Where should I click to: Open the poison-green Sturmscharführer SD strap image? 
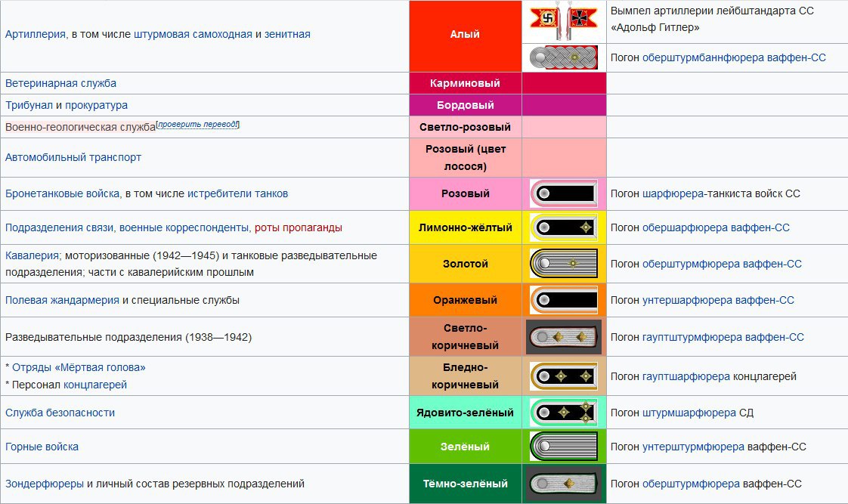point(564,413)
